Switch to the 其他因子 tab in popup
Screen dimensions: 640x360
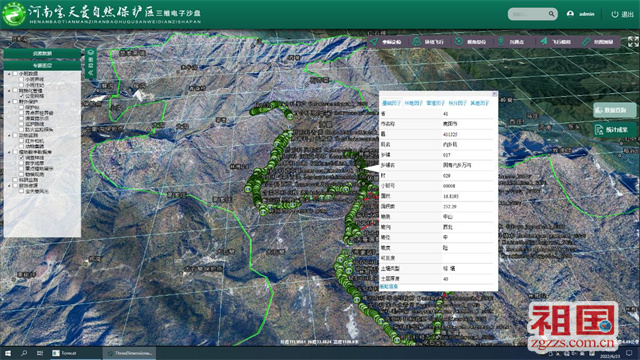point(479,103)
